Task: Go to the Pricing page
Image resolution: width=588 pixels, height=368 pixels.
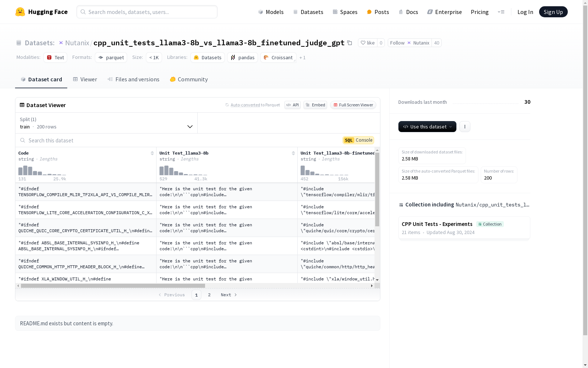Action: coord(480,12)
